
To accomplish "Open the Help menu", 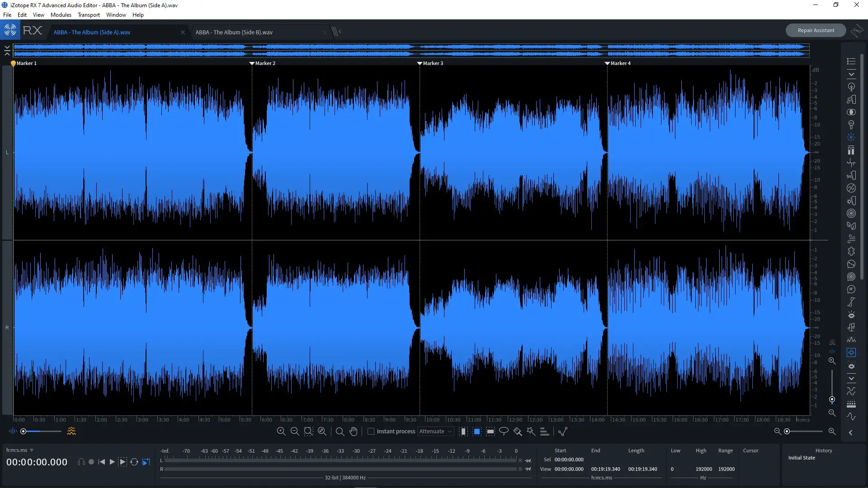I will [x=138, y=15].
